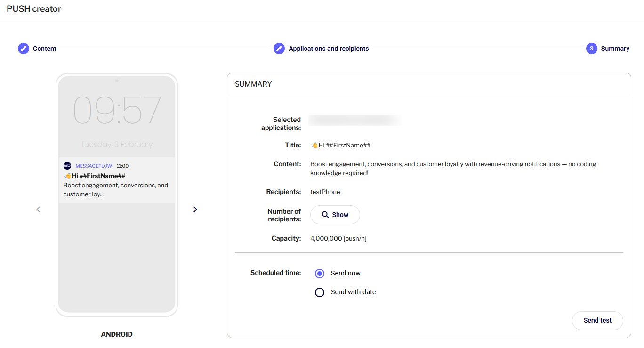Show the next device preview with right chevron
Viewport: 644px width, 348px height.
[x=195, y=210]
